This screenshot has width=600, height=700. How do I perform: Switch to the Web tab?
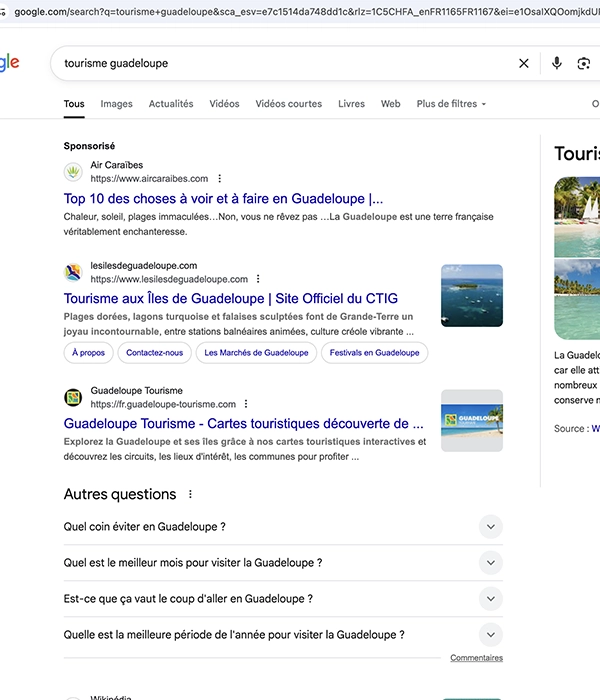[x=391, y=104]
